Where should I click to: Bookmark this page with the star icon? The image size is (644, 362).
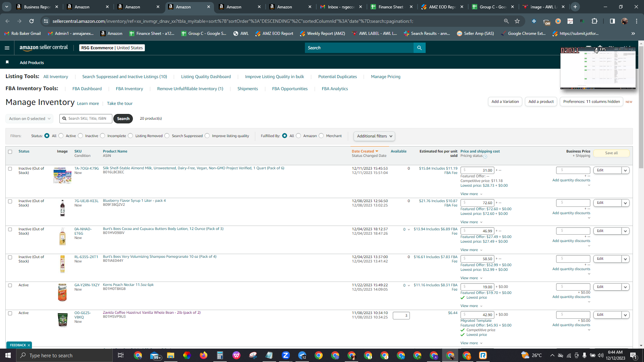[517, 21]
